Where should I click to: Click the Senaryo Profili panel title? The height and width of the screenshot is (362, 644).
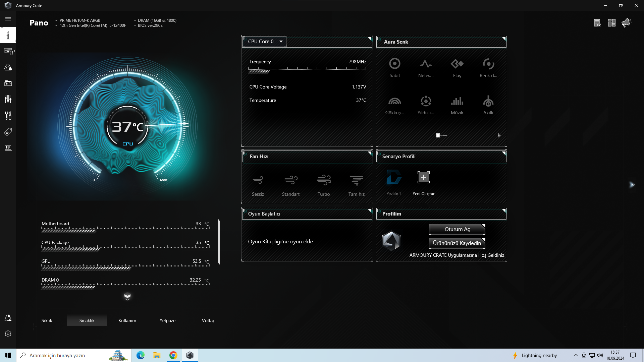[x=399, y=157]
